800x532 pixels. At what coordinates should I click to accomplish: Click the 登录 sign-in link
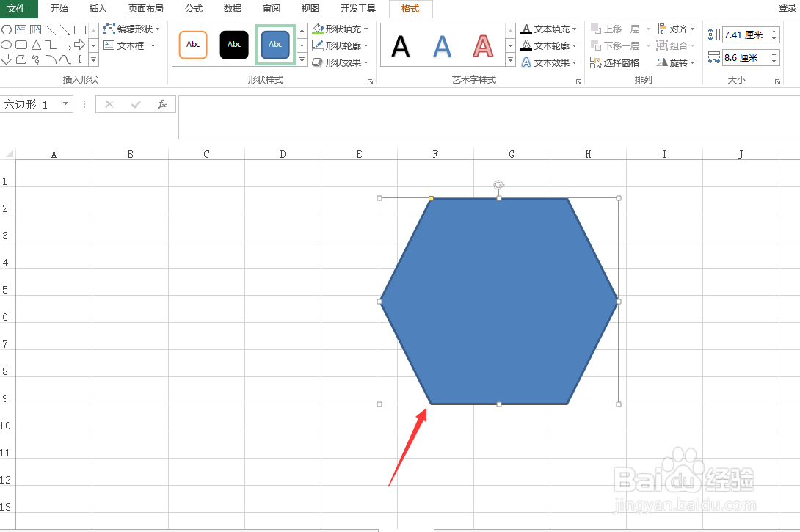788,7
